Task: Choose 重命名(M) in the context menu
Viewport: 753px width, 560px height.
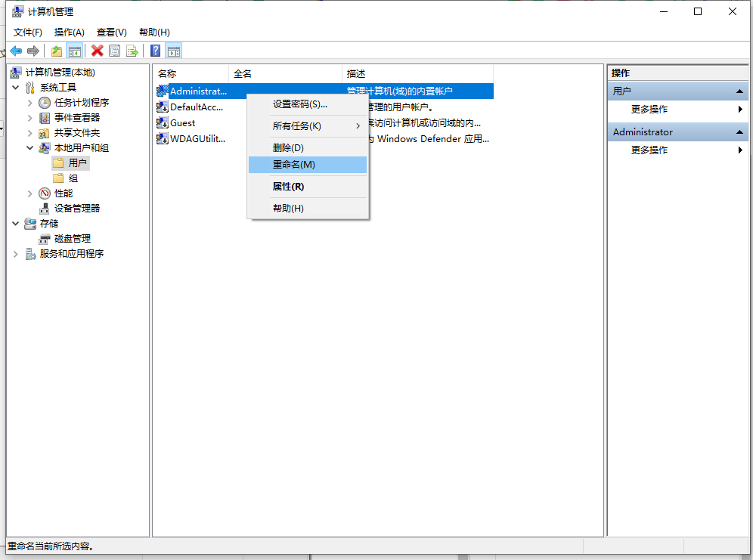Action: [294, 165]
